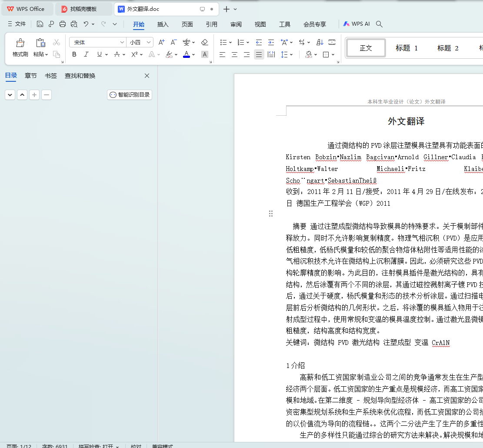Open the bullet list style dropdown
The width and height of the screenshot is (483, 448).
coord(230,43)
